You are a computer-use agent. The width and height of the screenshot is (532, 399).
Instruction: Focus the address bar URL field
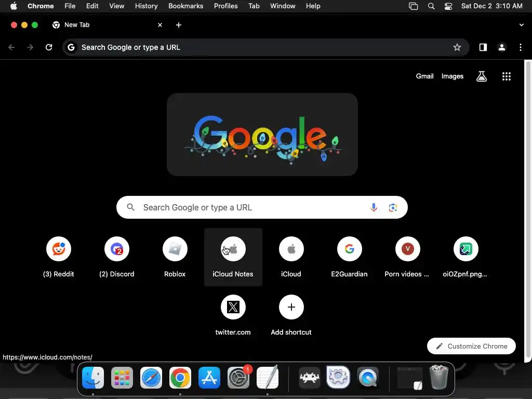[265, 47]
